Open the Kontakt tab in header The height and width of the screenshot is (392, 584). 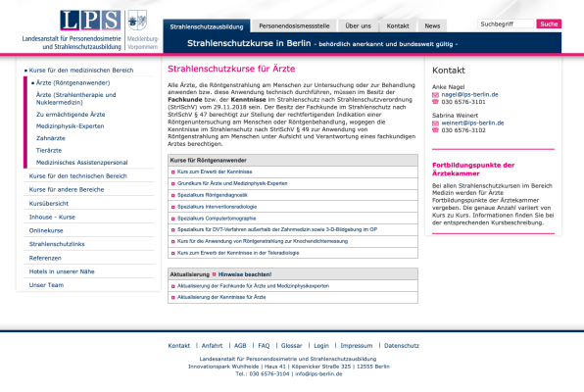(x=398, y=26)
